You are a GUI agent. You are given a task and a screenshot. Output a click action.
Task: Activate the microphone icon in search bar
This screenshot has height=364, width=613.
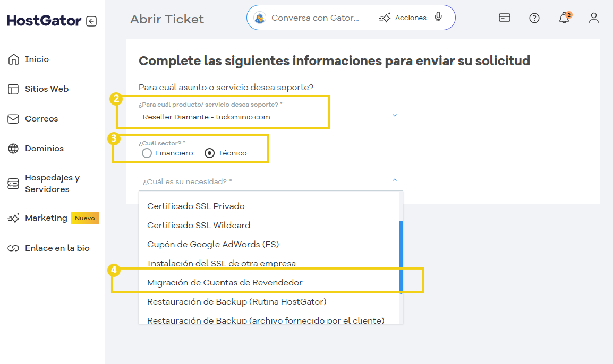pos(438,17)
